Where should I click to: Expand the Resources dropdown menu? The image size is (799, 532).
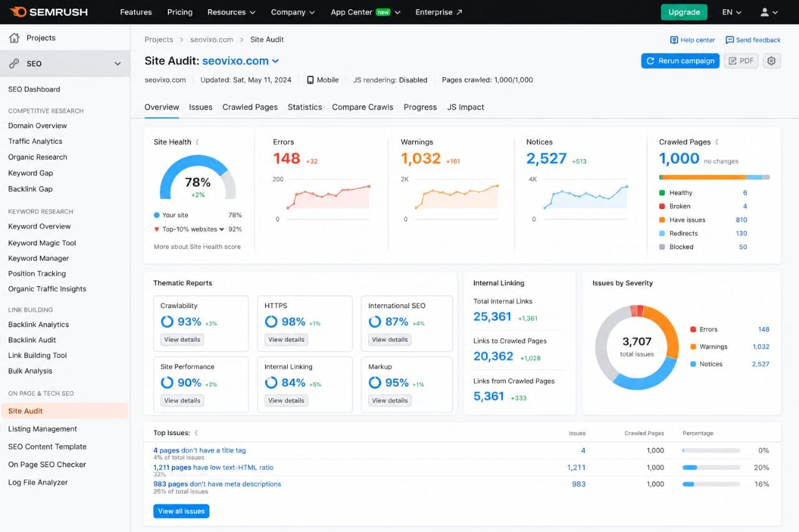tap(232, 12)
